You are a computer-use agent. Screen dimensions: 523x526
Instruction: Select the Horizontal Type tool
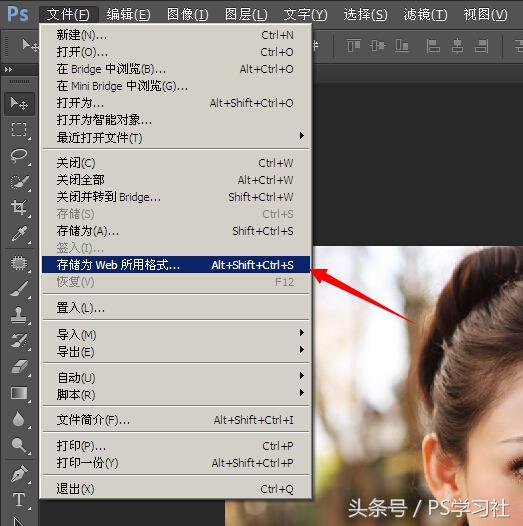click(x=19, y=499)
